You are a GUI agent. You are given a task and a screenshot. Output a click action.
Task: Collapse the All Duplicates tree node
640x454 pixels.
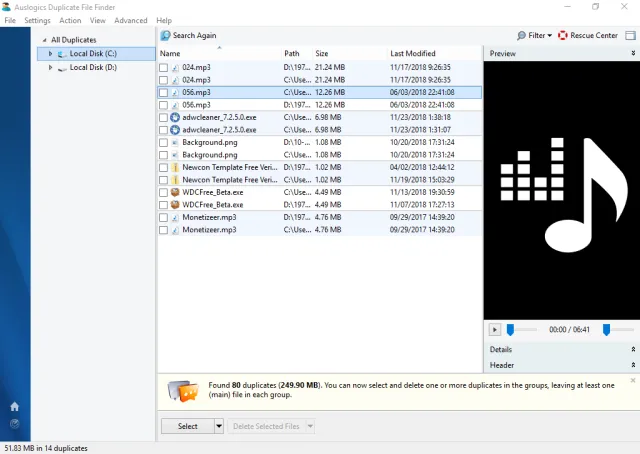tap(44, 40)
